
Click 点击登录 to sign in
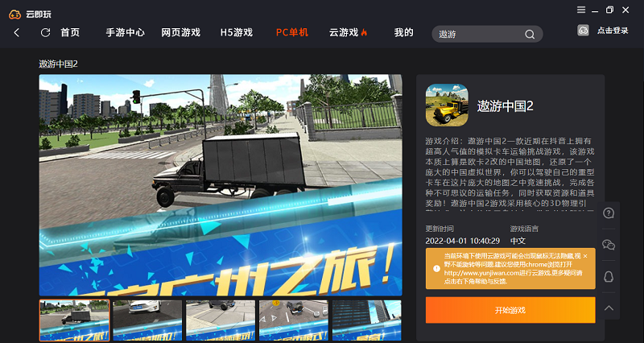[613, 31]
